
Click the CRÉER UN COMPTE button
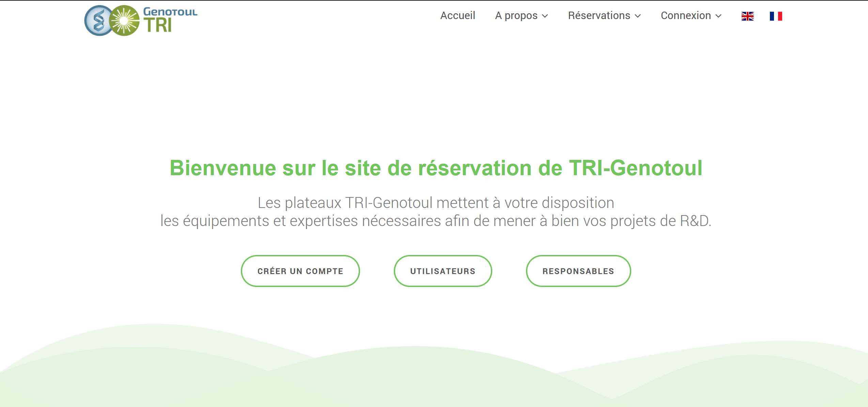[300, 271]
